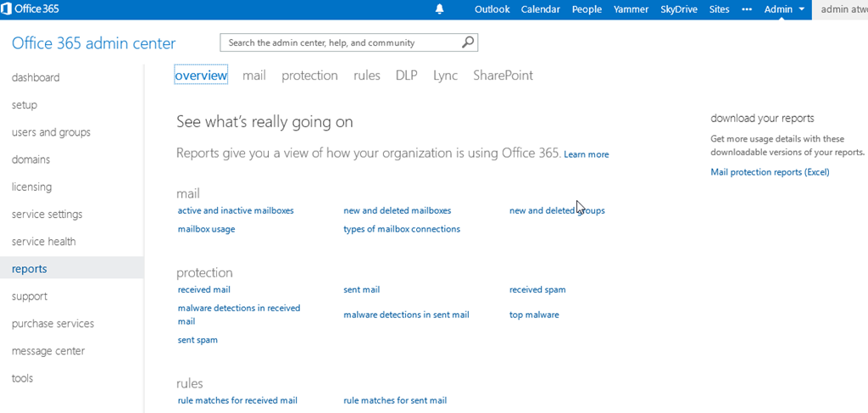Click the Learn more link
Screen dimensions: 868x413
click(586, 154)
